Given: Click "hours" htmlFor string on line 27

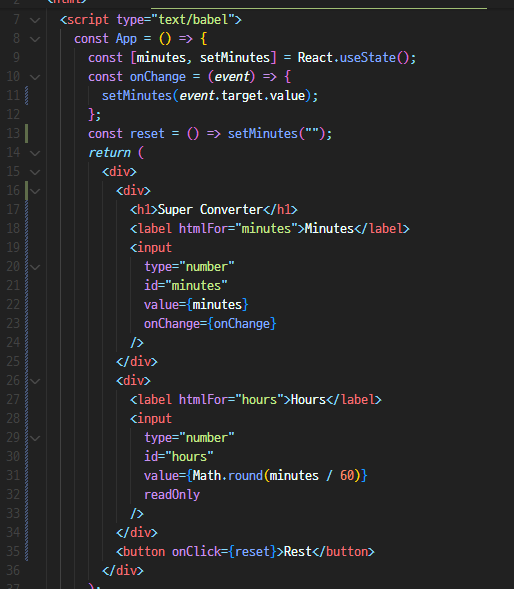Looking at the screenshot, I should [259, 400].
